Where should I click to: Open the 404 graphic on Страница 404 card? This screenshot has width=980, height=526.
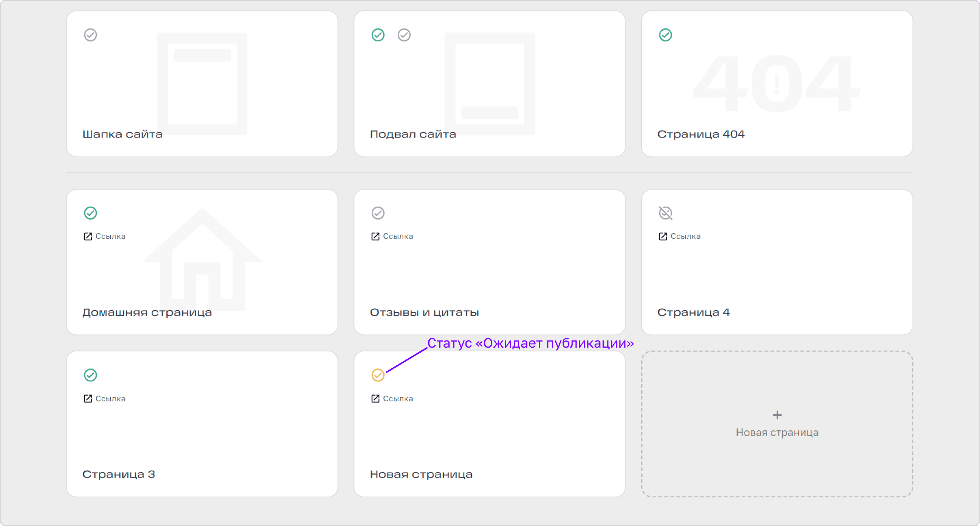(x=777, y=84)
